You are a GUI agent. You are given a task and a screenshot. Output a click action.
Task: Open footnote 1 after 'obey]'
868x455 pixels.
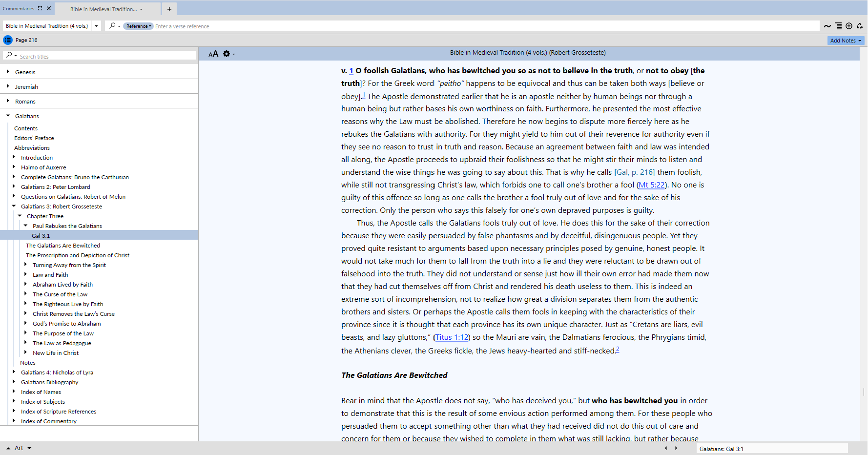point(363,95)
